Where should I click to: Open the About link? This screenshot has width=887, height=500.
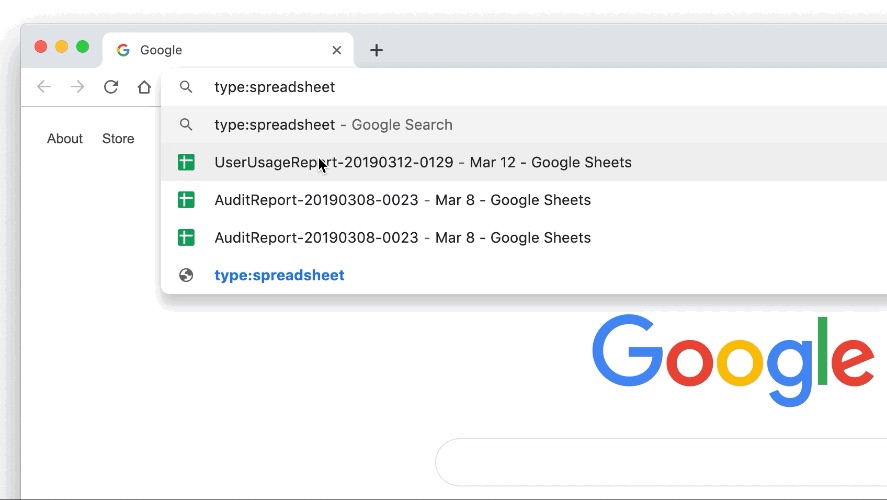coord(65,139)
